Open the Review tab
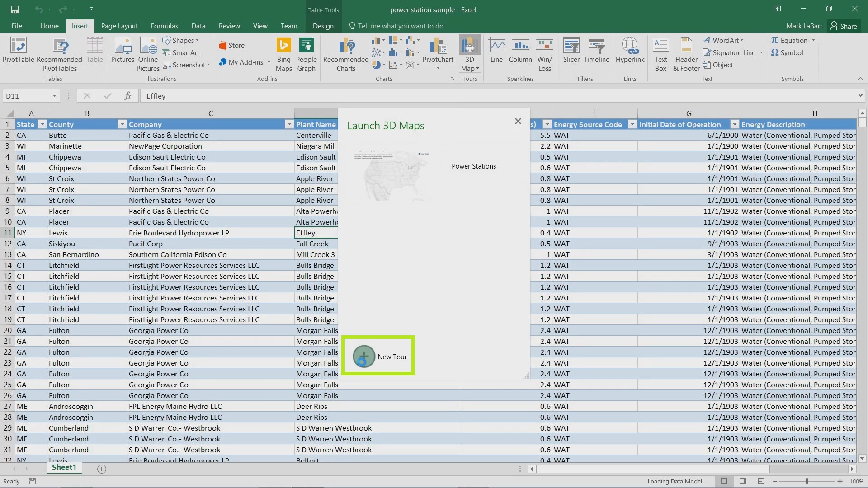Viewport: 868px width, 488px height. (229, 26)
